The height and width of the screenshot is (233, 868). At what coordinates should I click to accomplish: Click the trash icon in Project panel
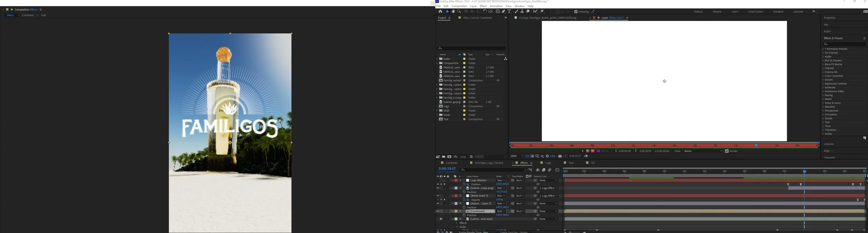tap(471, 157)
